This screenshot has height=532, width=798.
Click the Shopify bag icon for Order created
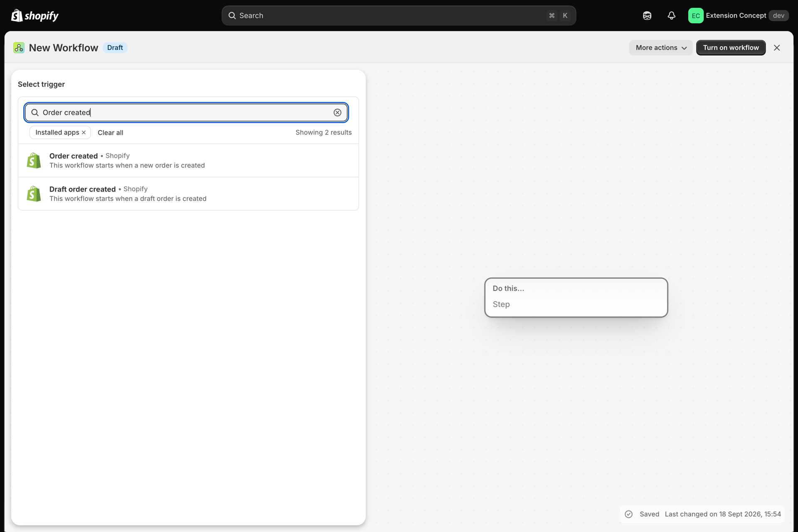click(34, 160)
